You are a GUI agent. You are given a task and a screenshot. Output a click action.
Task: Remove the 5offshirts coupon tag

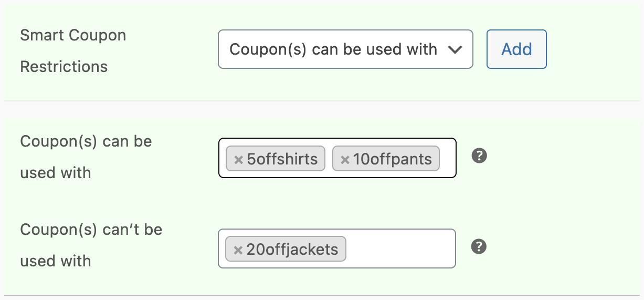(238, 160)
